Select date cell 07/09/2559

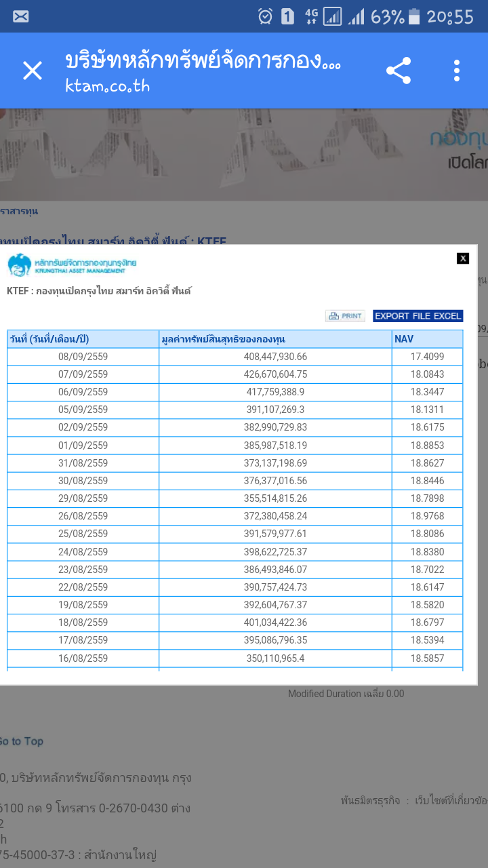click(83, 374)
